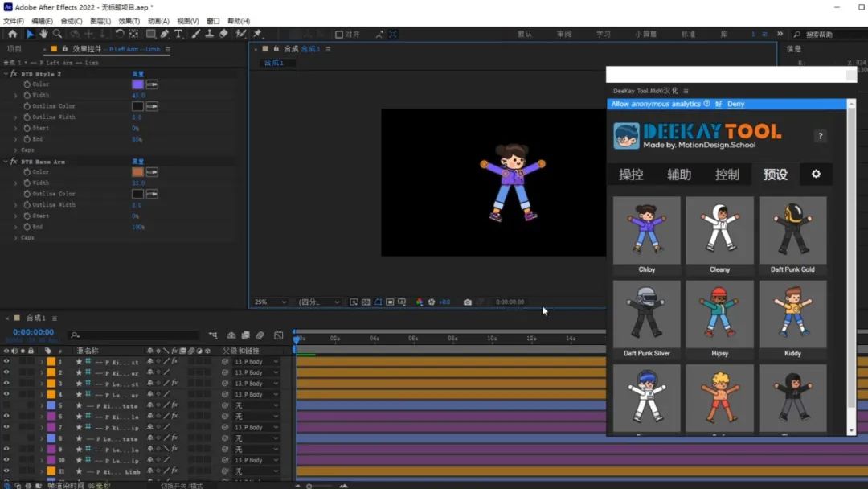868x489 pixels.
Task: Select the Chloy character preset
Action: pyautogui.click(x=646, y=236)
